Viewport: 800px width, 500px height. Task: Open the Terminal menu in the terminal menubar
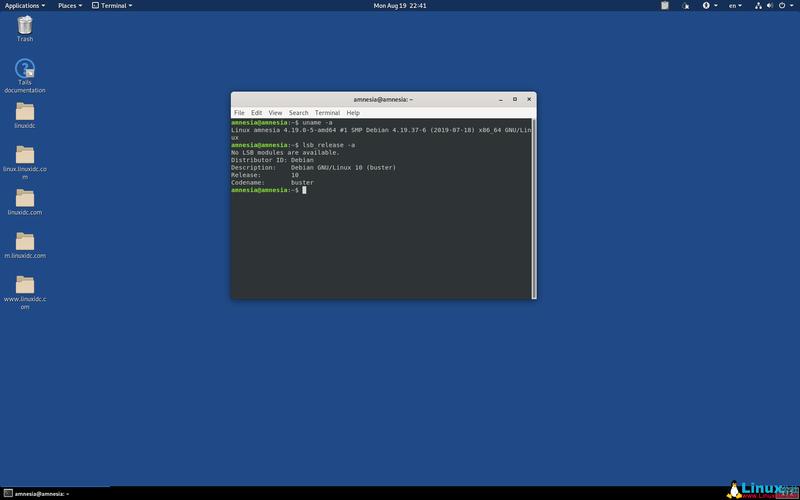click(327, 113)
